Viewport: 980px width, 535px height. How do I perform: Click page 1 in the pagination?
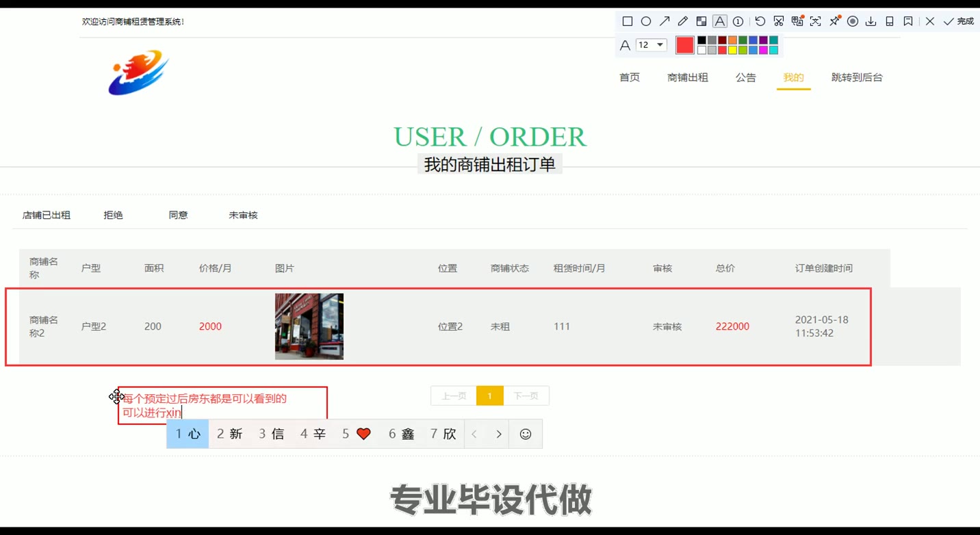tap(490, 395)
